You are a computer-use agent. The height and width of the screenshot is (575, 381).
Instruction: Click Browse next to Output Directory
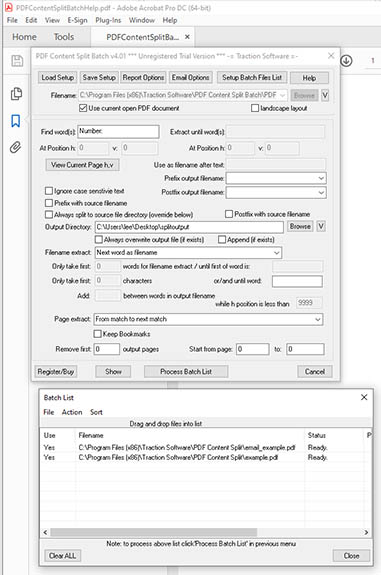(x=300, y=226)
